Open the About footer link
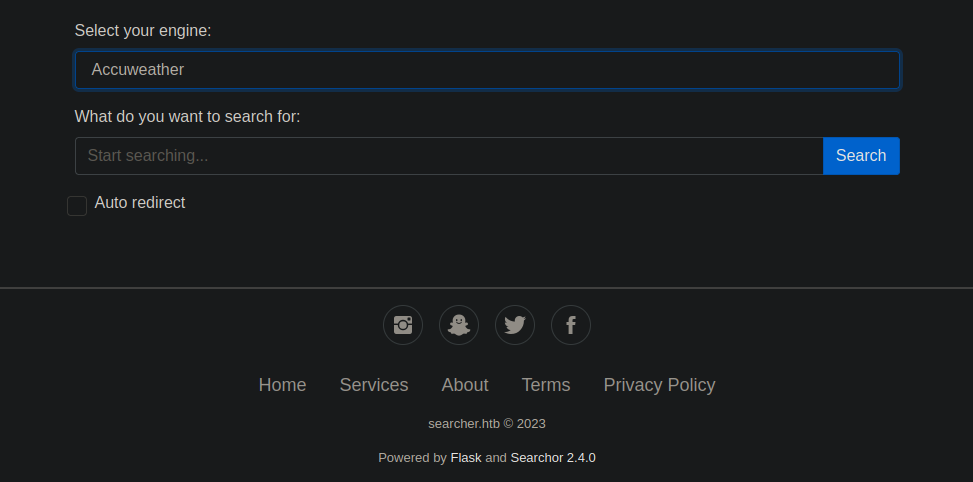The width and height of the screenshot is (973, 482). pos(465,385)
